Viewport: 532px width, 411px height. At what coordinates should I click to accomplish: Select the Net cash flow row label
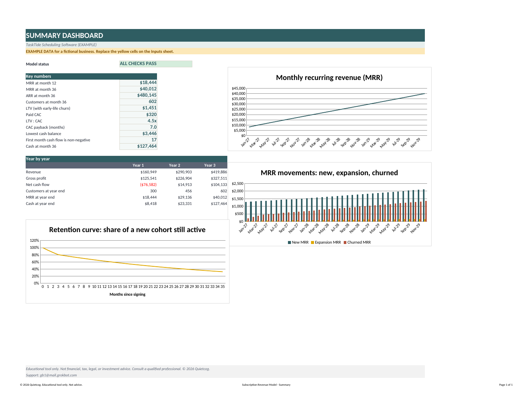[x=38, y=185]
